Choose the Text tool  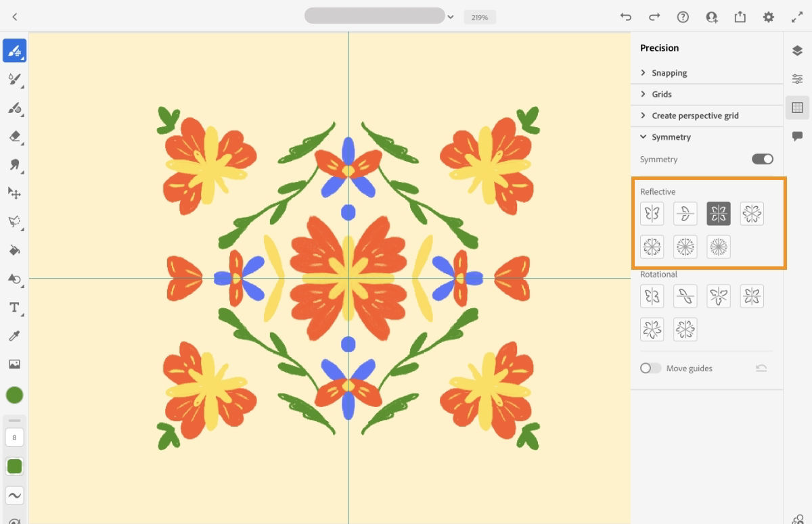point(14,308)
